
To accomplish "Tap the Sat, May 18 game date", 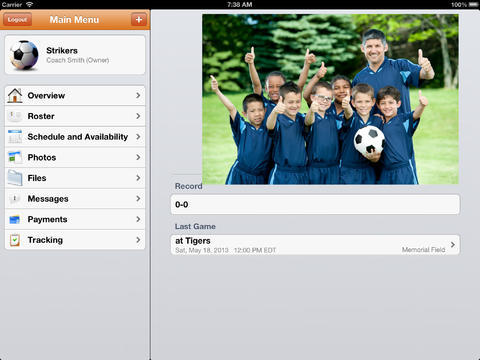I will click(x=225, y=250).
